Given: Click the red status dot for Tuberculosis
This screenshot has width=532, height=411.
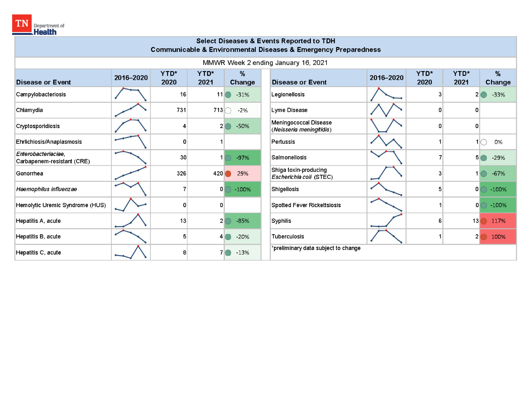Looking at the screenshot, I should 484,237.
